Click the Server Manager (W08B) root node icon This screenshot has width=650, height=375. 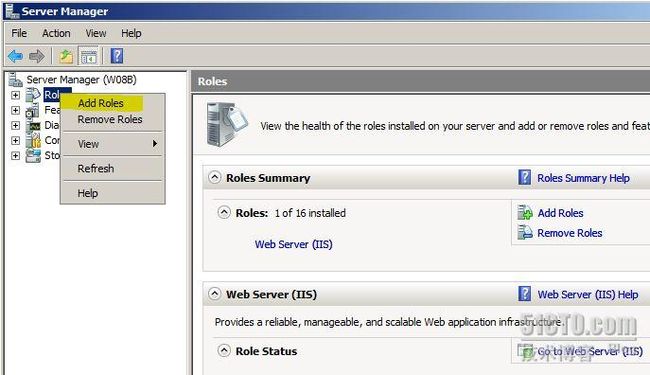coord(15,80)
